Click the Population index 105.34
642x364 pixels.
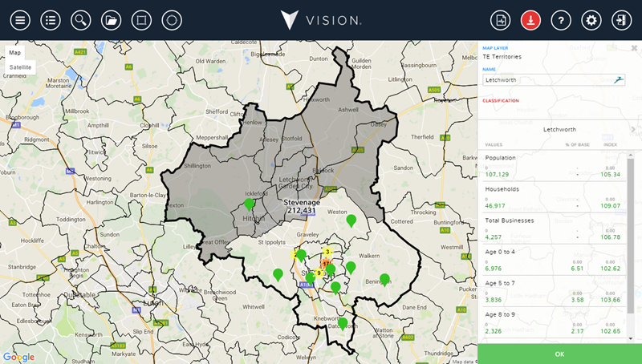click(x=611, y=174)
